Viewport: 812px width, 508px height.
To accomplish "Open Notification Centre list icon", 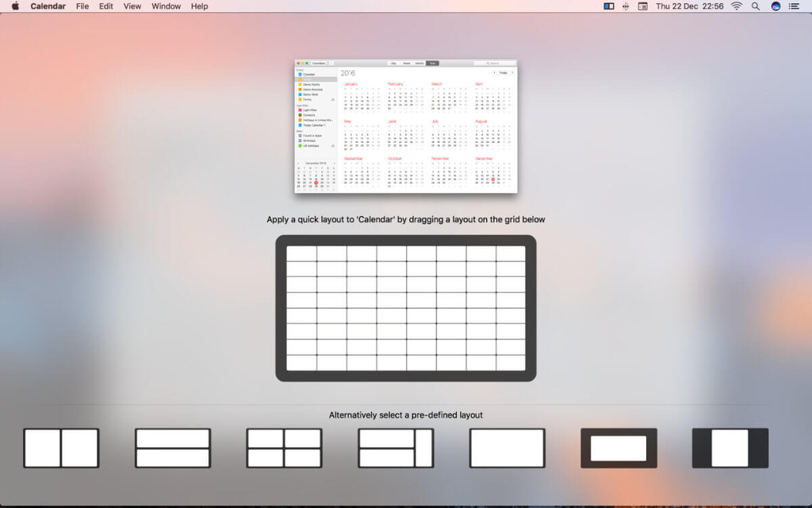I will [794, 6].
